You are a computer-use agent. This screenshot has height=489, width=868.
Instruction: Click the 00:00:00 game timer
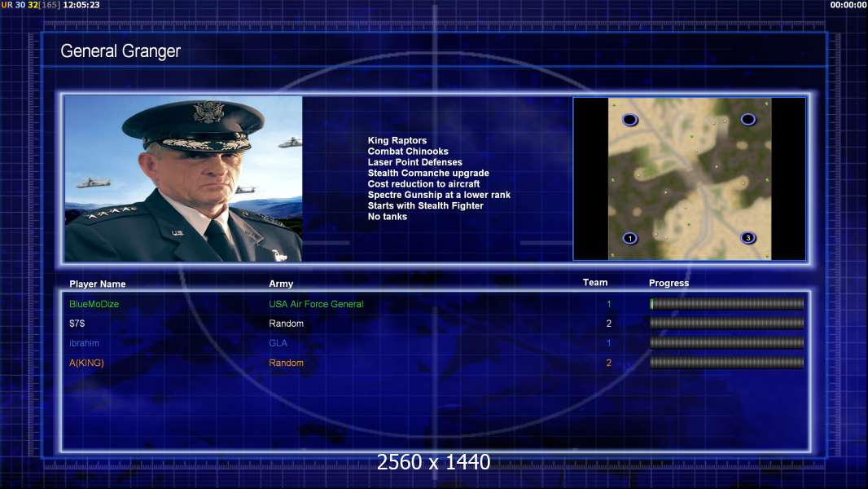click(848, 5)
